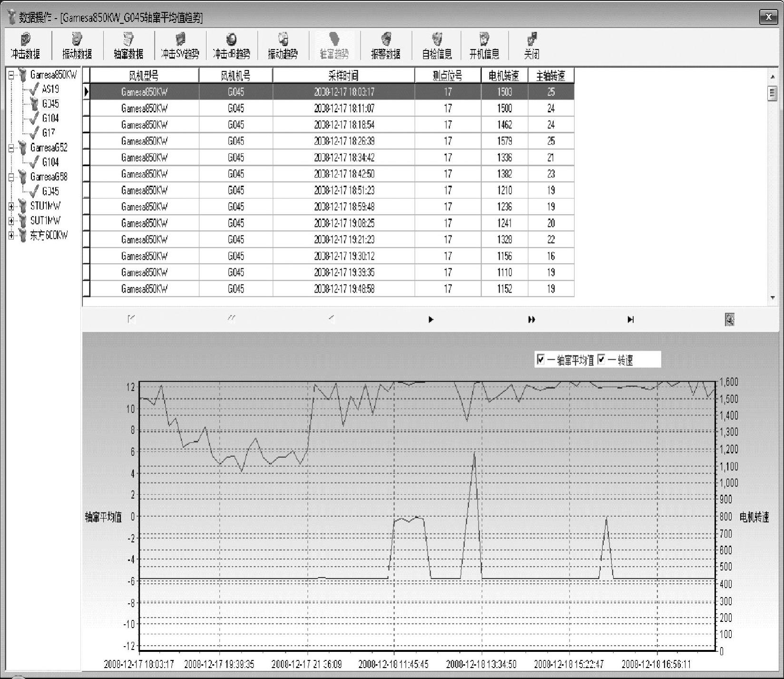Close the 数据操作 window

tap(768, 17)
